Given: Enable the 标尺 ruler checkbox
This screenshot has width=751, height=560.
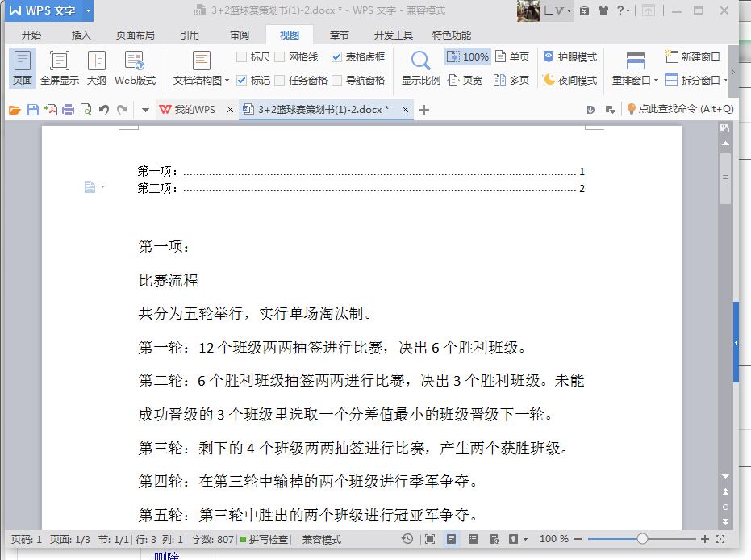Looking at the screenshot, I should (242, 57).
